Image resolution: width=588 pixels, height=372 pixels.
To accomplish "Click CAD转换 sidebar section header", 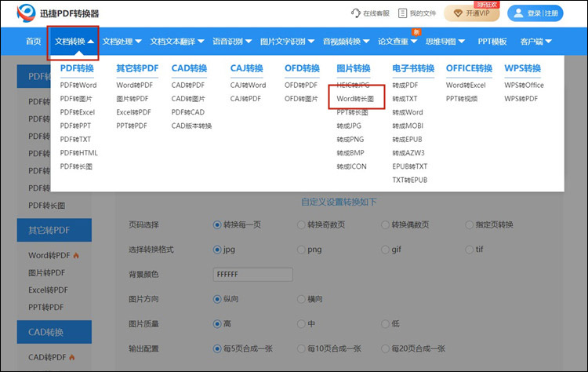I will (x=54, y=332).
